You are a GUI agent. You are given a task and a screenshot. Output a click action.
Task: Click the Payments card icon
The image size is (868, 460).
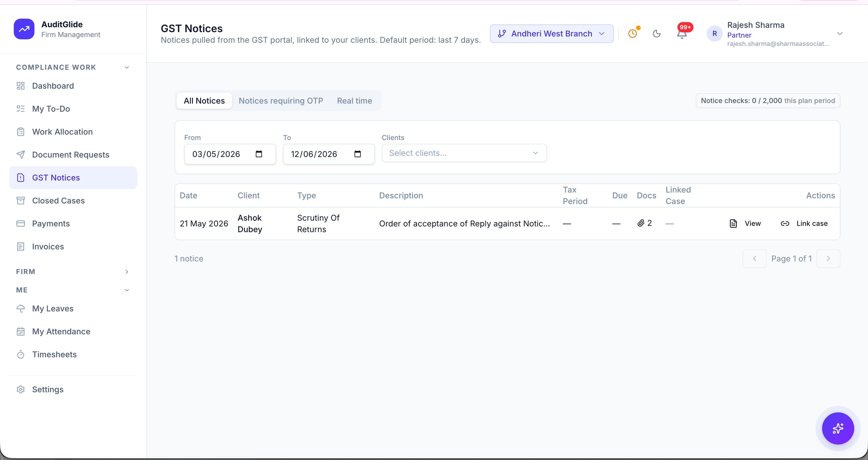tap(21, 223)
